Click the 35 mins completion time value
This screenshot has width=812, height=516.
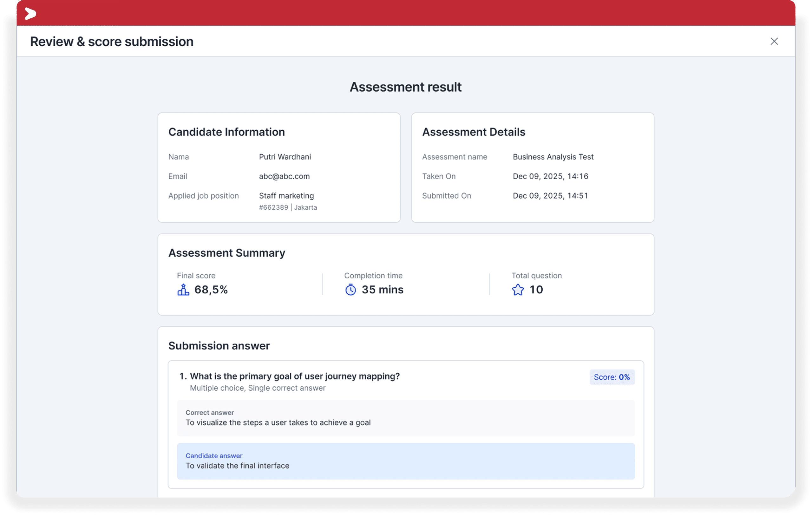click(382, 290)
